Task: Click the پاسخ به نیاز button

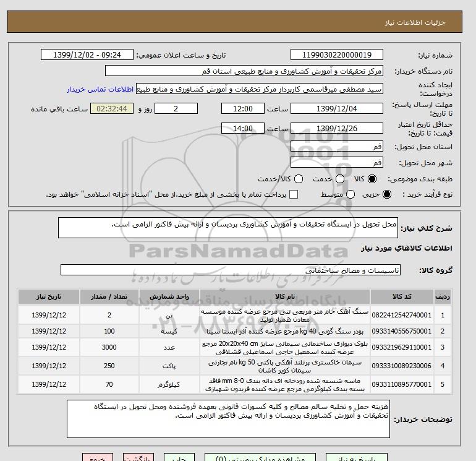Action: coord(357,457)
